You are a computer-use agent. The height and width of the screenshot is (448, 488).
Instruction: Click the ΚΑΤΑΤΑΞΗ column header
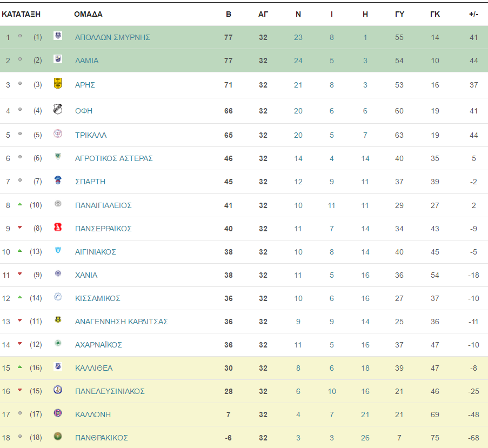point(21,14)
